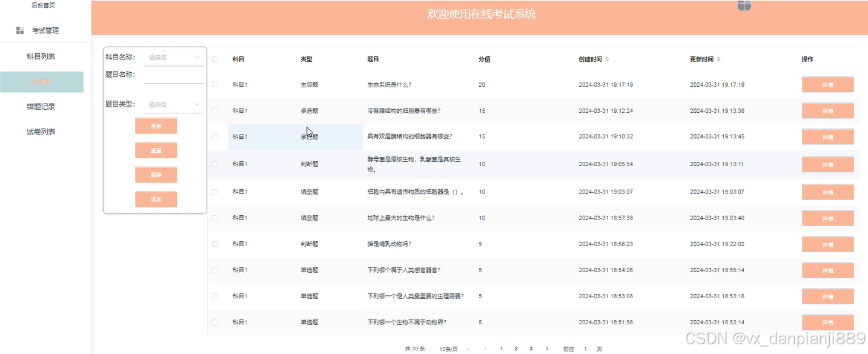Open 详情 for 下列哪一个是人类最重要的生理需要?
The height and width of the screenshot is (354, 868).
(x=827, y=296)
